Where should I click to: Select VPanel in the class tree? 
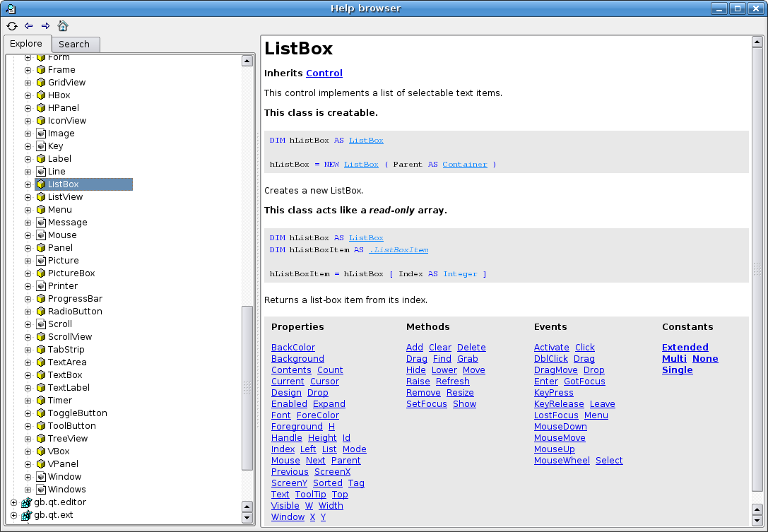[63, 464]
